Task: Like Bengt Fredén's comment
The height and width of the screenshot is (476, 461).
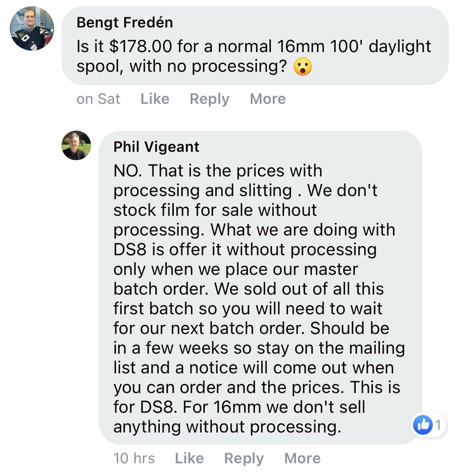Action: [155, 99]
